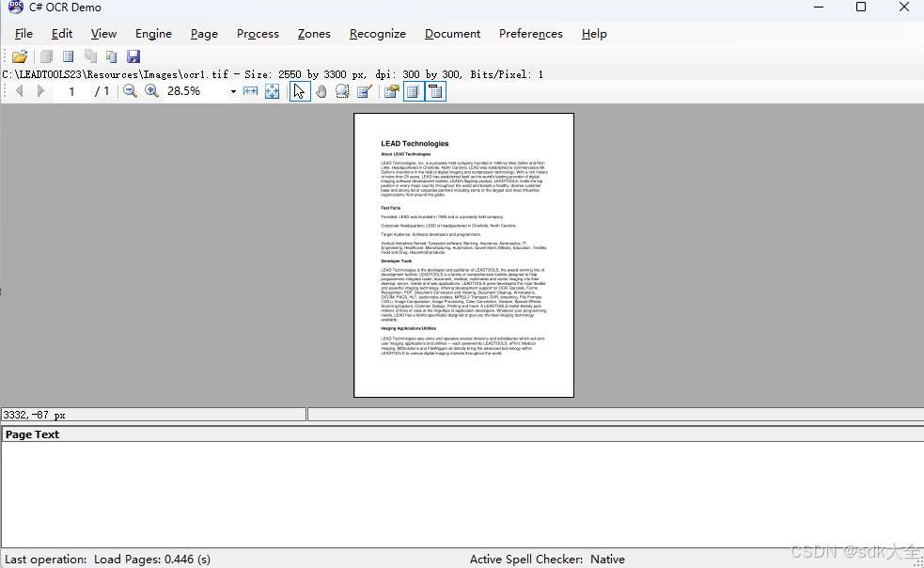The image size is (924, 568).
Task: Open the Preferences menu
Action: 531,34
